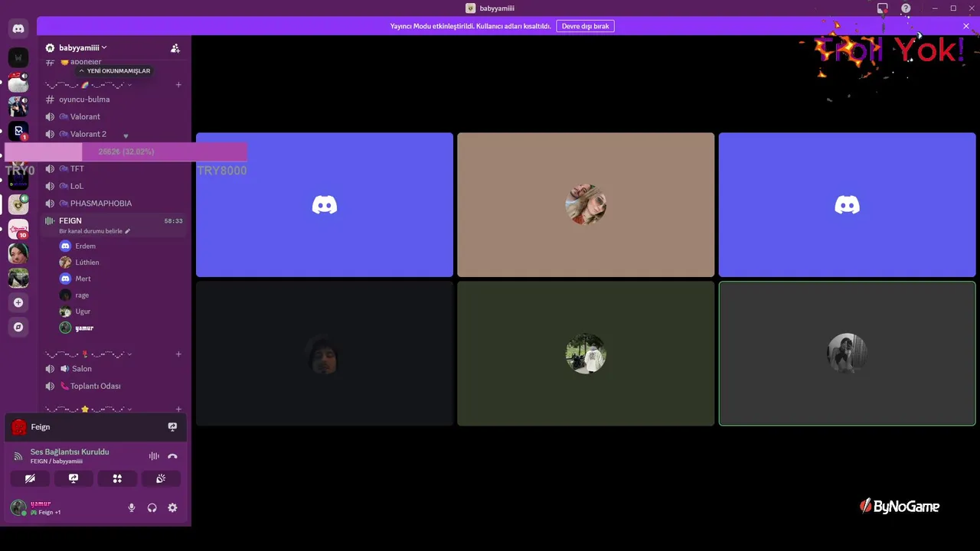Screen dimensions: 980x551
Task: Open the dark wolf logo server
Action: pos(18,57)
